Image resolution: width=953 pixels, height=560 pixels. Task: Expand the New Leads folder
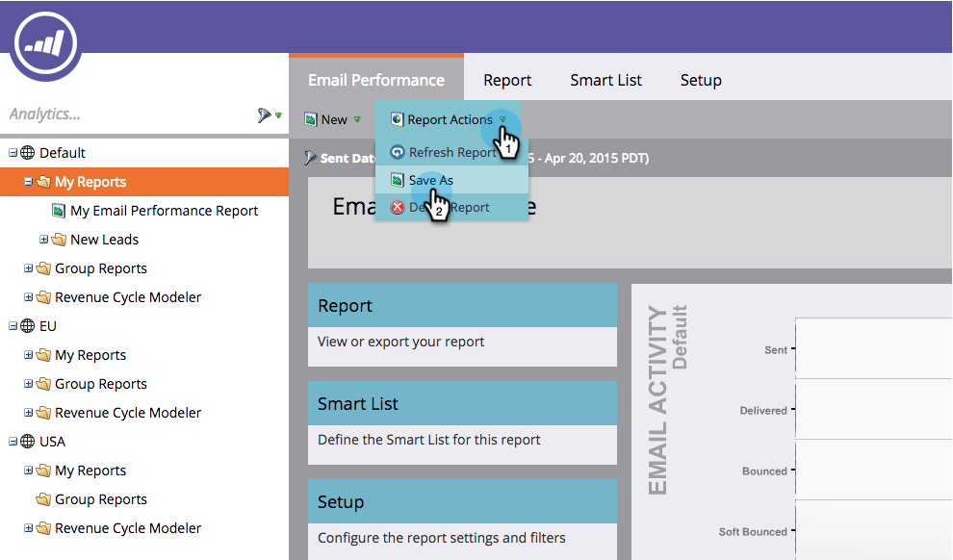[43, 240]
